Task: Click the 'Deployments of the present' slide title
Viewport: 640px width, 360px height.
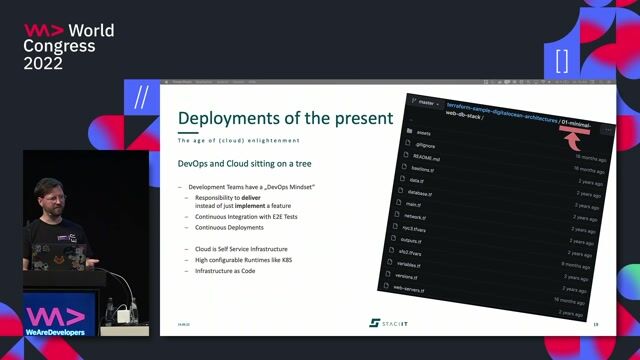Action: click(285, 118)
